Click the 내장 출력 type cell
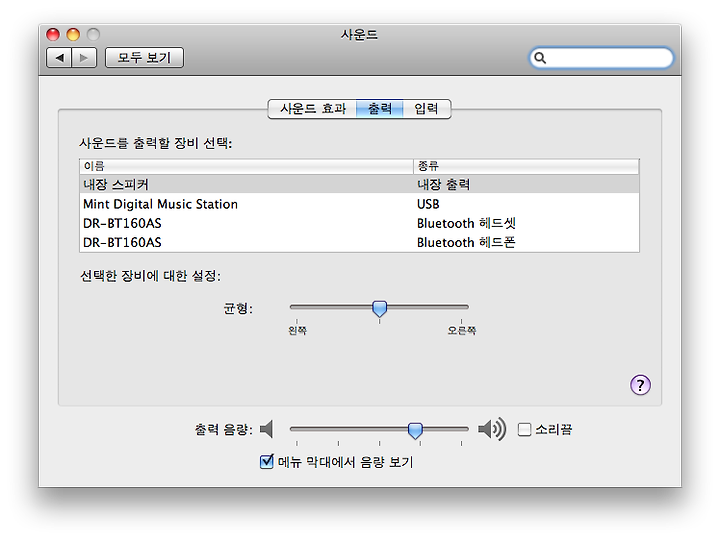Viewport: 720px width, 540px height. pyautogui.click(x=443, y=185)
